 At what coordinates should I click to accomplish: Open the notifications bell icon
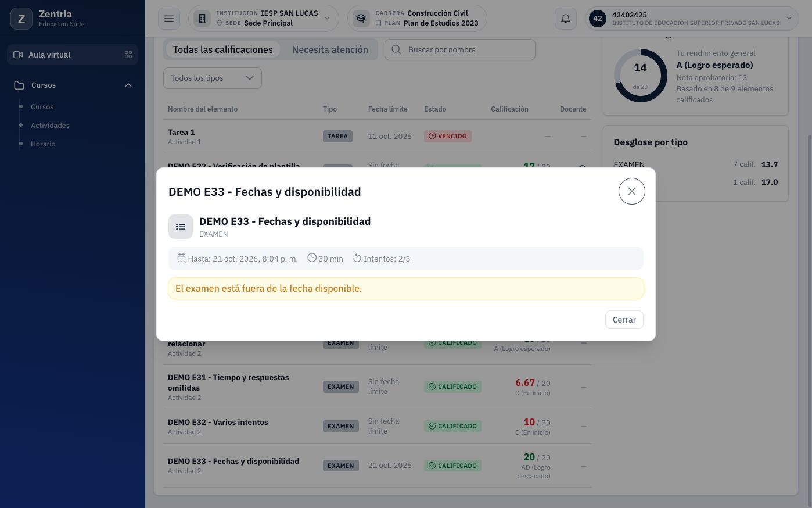pyautogui.click(x=566, y=19)
